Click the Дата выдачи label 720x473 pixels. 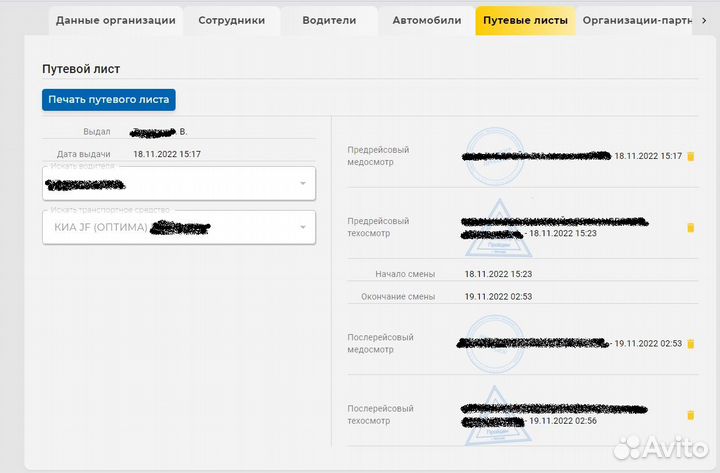84,154
